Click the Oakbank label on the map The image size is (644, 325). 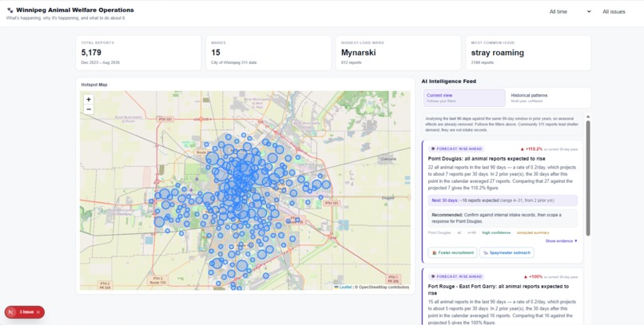388,159
